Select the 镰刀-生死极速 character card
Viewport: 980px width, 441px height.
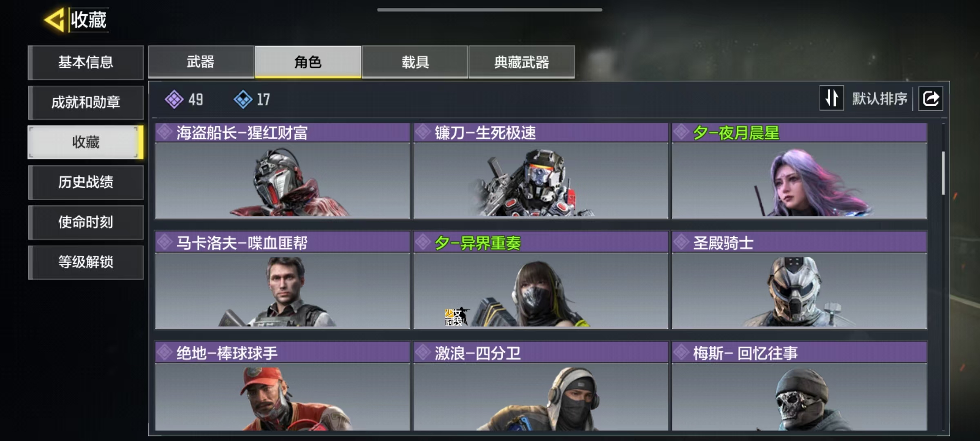click(541, 171)
